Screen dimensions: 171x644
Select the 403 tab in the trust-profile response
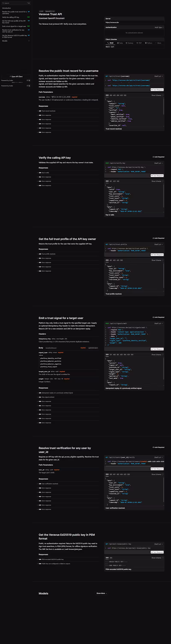pyautogui.click(x=114, y=260)
